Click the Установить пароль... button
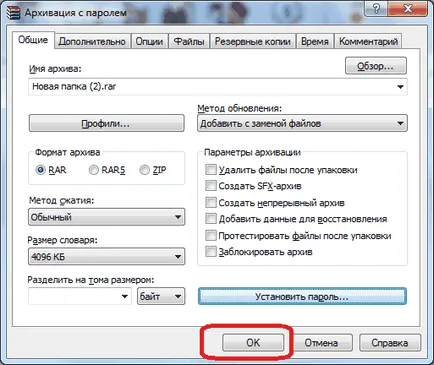 [302, 296]
